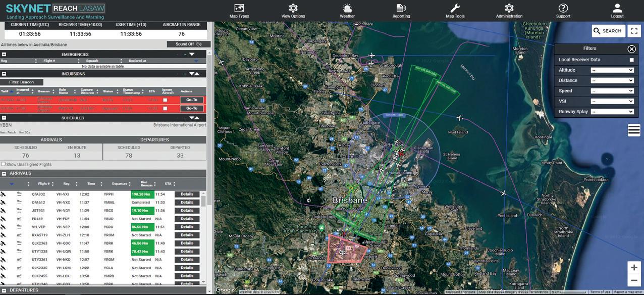Click 198.28 Nm distance progress for QFA932
Image resolution: width=644 pixels, height=295 pixels.
pyautogui.click(x=142, y=194)
